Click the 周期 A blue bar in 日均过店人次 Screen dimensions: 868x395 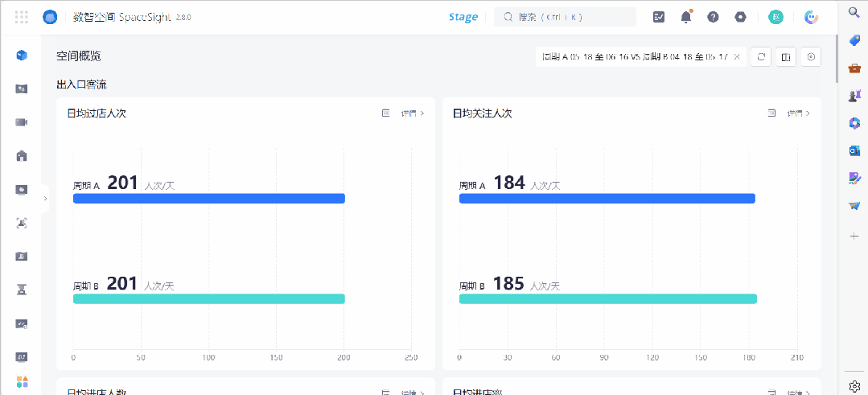[x=209, y=199]
